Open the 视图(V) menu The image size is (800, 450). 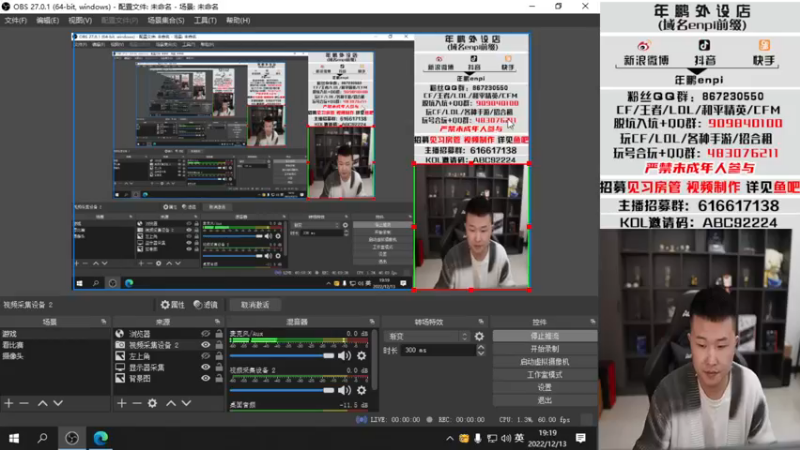click(x=80, y=20)
